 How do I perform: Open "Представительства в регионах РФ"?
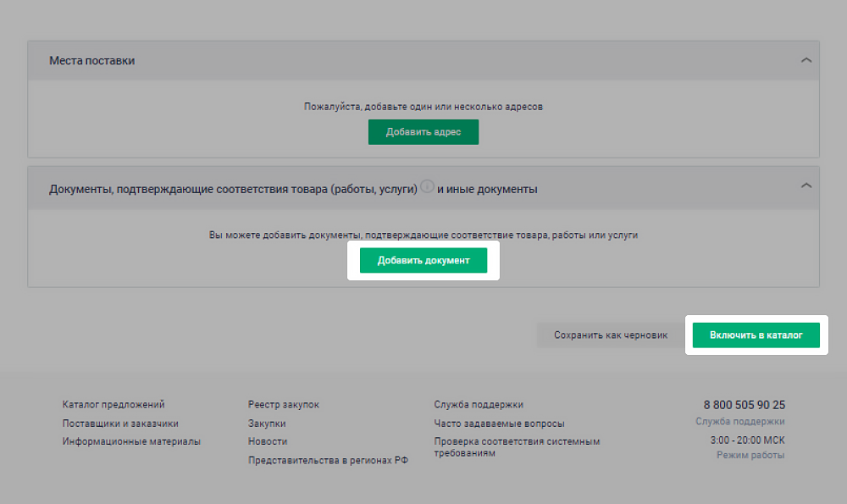(x=328, y=459)
